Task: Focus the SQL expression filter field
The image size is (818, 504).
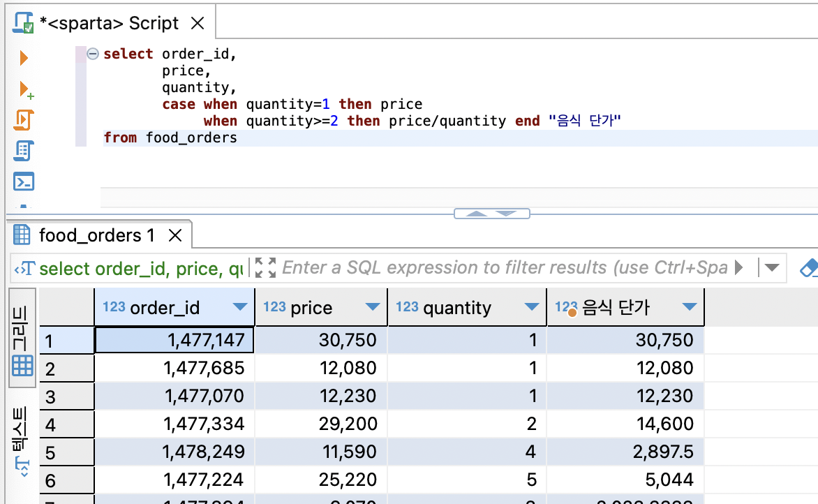Action: 505,267
